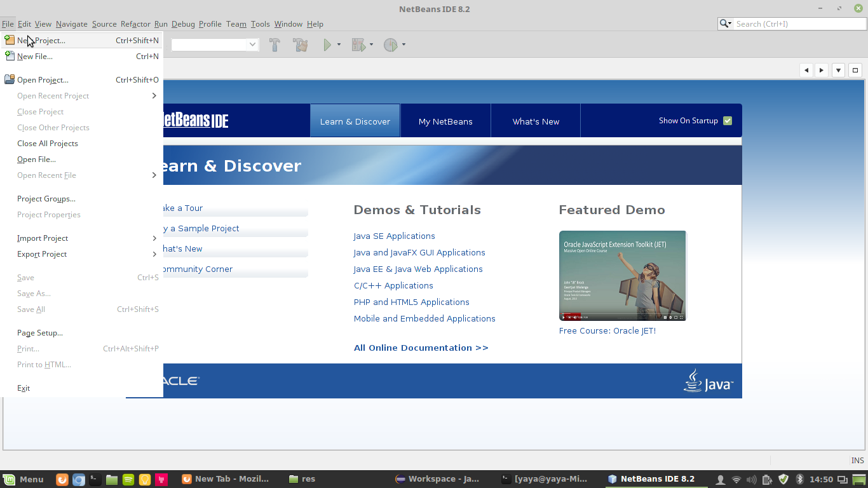Click the green Run Project icon
The width and height of the screenshot is (868, 488).
tap(327, 44)
